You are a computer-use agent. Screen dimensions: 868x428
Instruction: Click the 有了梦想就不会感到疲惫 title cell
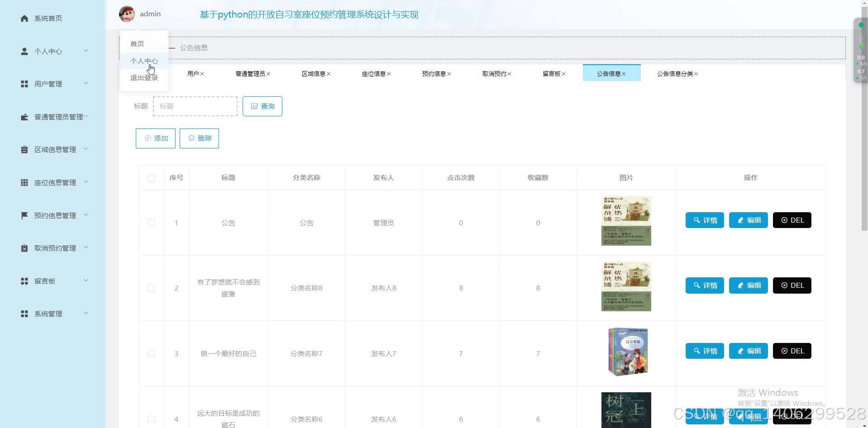click(229, 288)
